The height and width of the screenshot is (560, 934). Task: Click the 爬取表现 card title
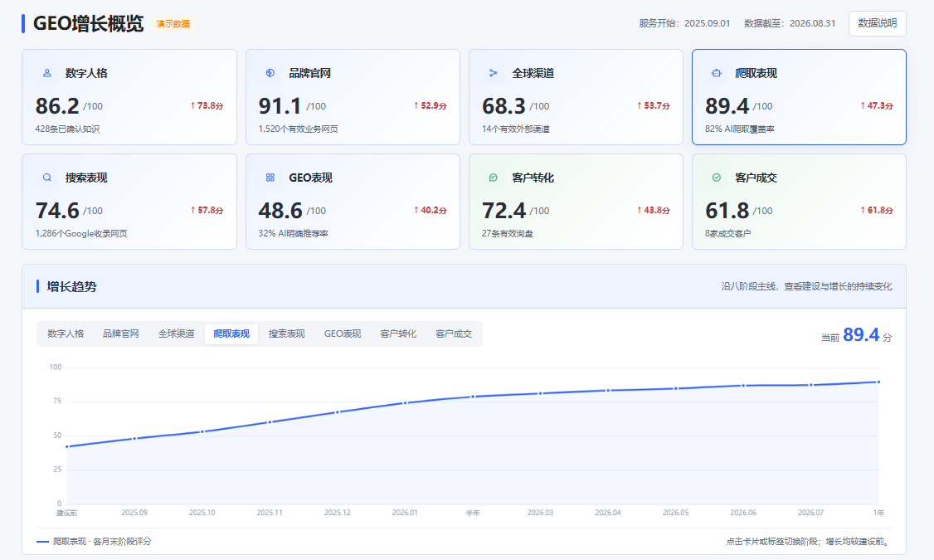[x=756, y=73]
